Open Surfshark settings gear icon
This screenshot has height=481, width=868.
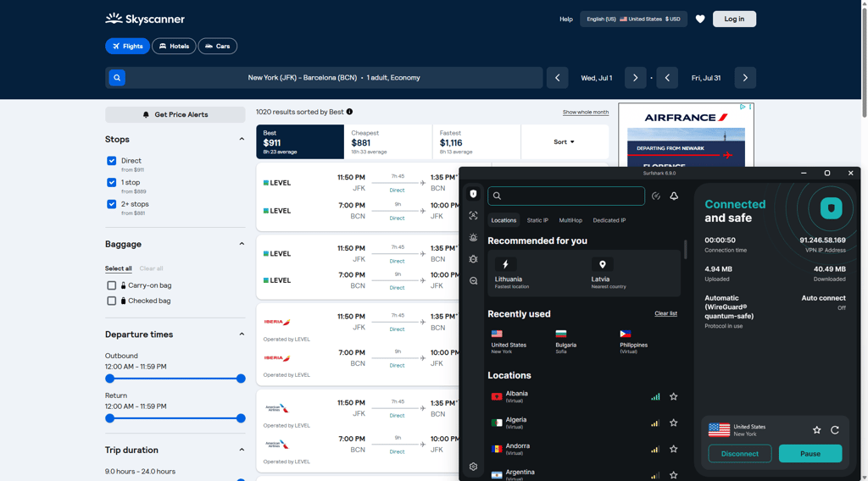(473, 467)
